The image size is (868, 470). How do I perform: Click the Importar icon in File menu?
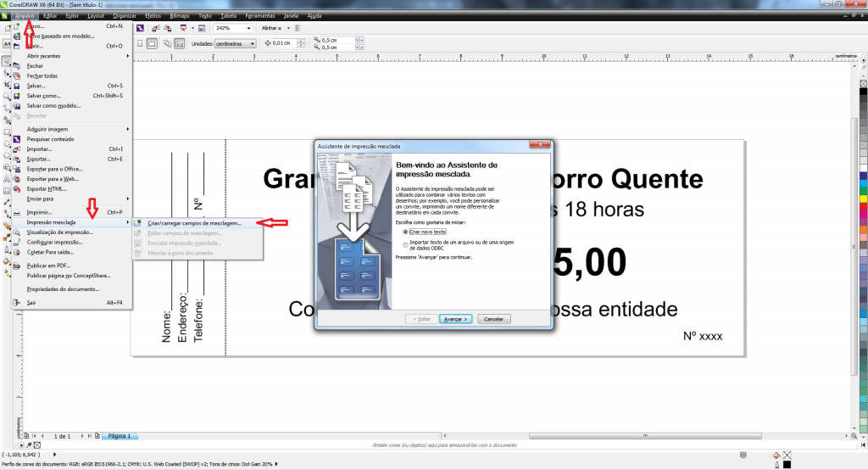pos(17,149)
